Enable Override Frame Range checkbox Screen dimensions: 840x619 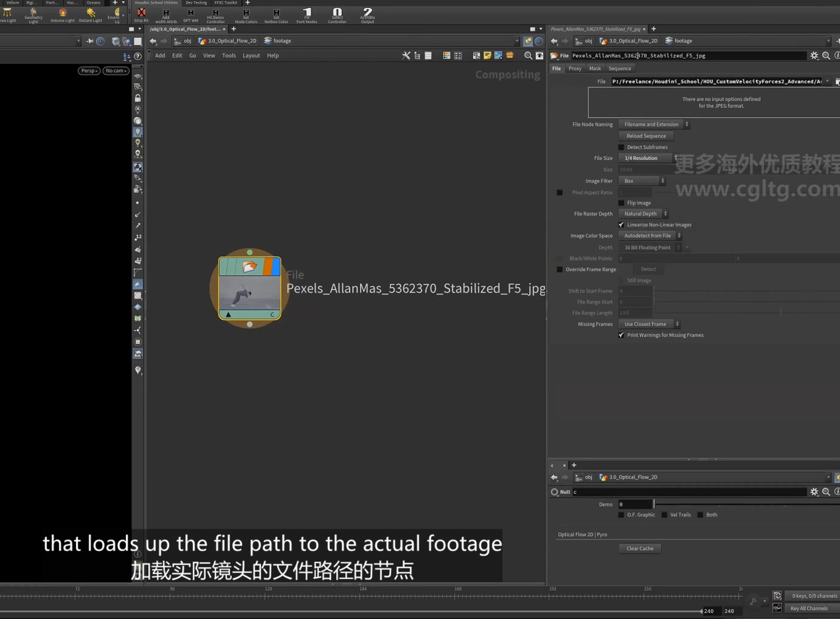pyautogui.click(x=560, y=269)
